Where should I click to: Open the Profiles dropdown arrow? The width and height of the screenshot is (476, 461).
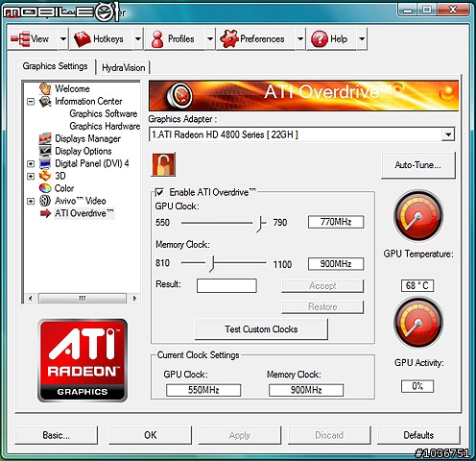click(210, 39)
